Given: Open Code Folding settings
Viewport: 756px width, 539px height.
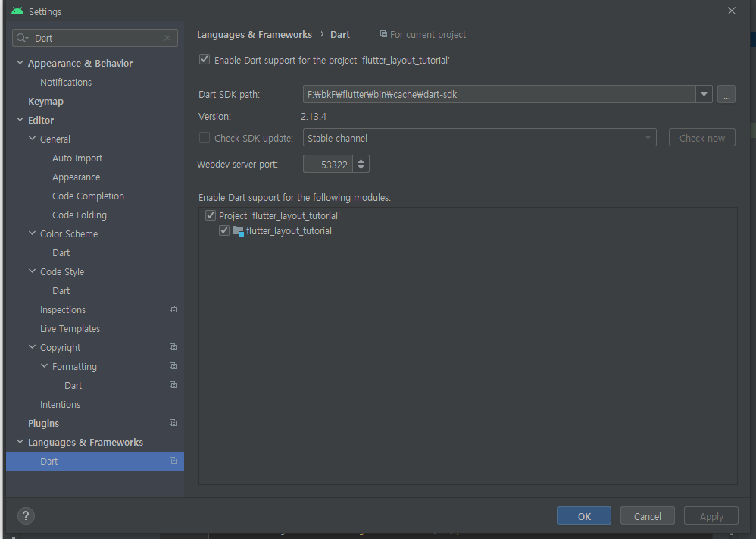Looking at the screenshot, I should click(x=80, y=215).
